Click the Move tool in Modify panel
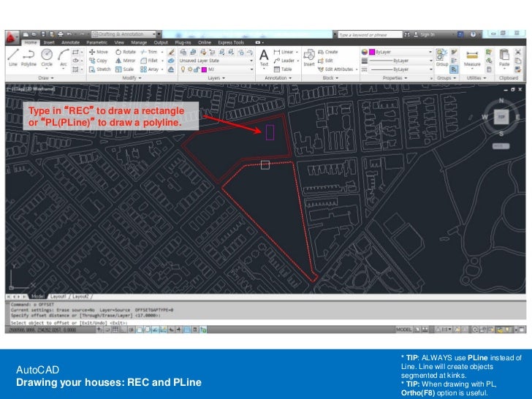This screenshot has width=532, height=399. [x=96, y=52]
